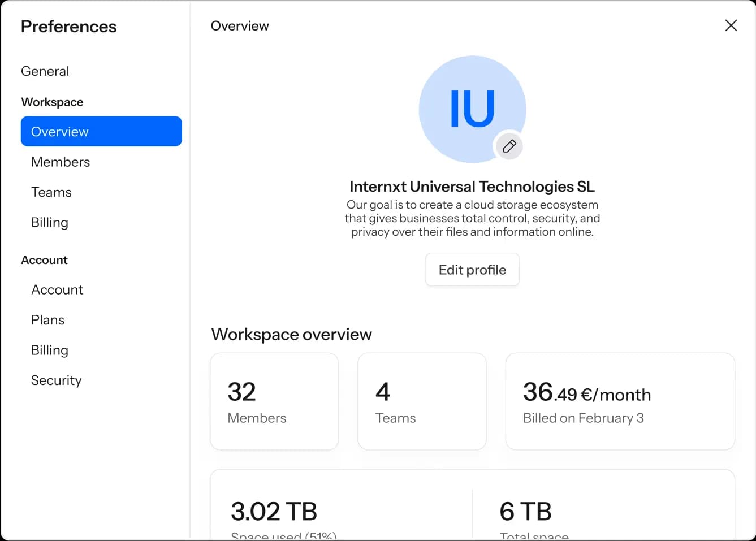Select the Account settings entry
Screen dimensions: 756x541
[x=57, y=289]
